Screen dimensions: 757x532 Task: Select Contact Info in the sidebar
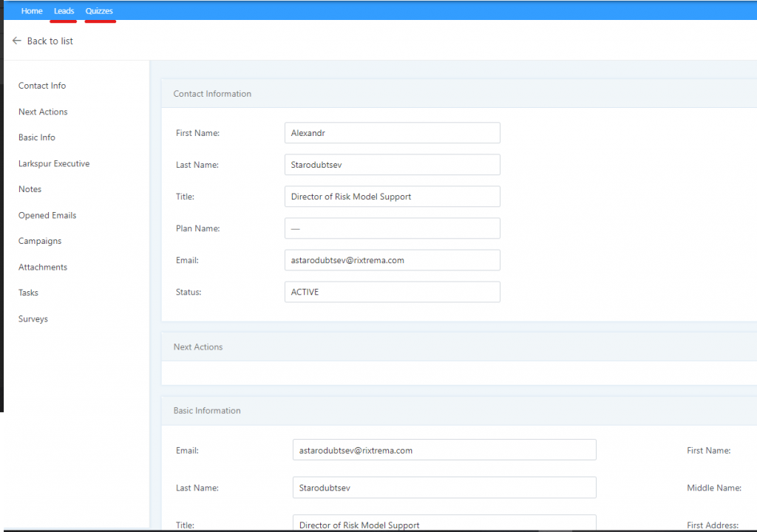(x=42, y=86)
